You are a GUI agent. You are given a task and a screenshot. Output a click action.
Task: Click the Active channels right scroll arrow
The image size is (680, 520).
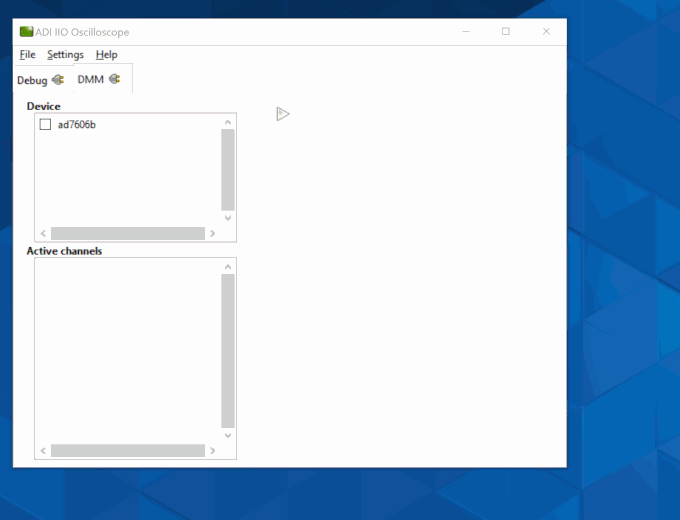[212, 451]
